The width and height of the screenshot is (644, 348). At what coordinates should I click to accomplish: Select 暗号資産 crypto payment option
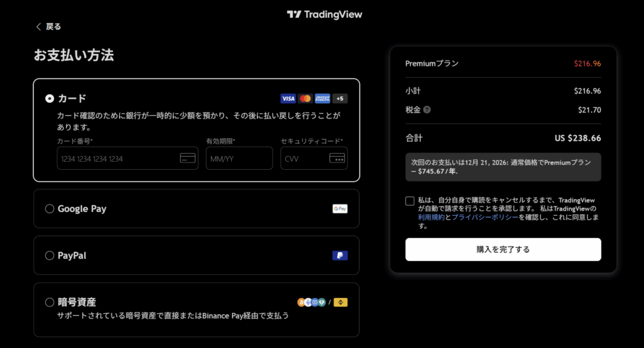(49, 302)
